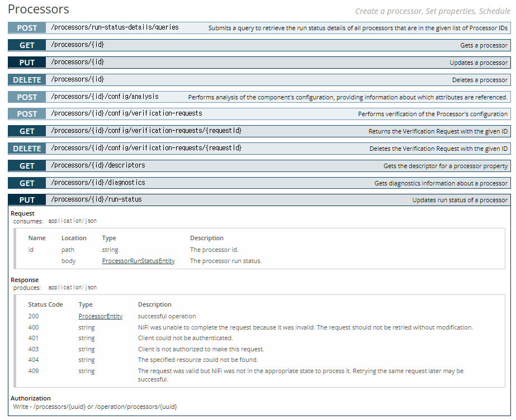This screenshot has height=420, width=516.
Task: Click status code 403
Action: click(33, 349)
